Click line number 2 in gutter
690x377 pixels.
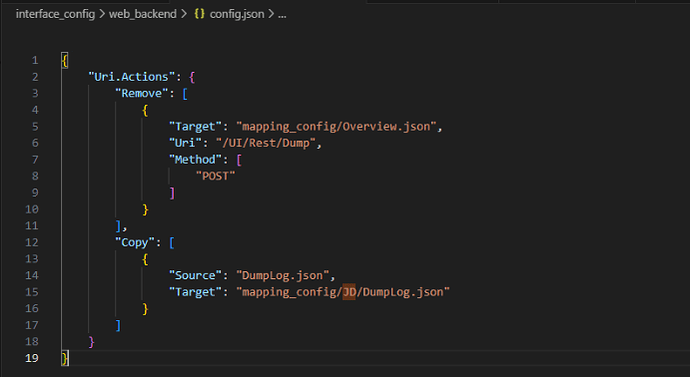point(35,77)
